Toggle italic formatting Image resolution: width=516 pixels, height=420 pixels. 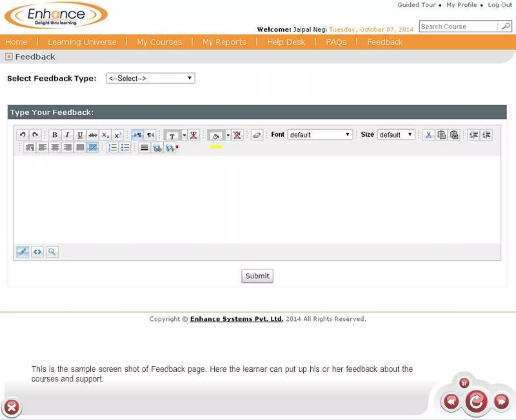coord(67,135)
